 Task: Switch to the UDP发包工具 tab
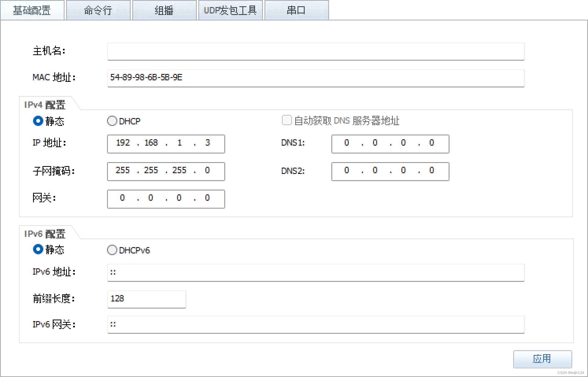pyautogui.click(x=231, y=10)
